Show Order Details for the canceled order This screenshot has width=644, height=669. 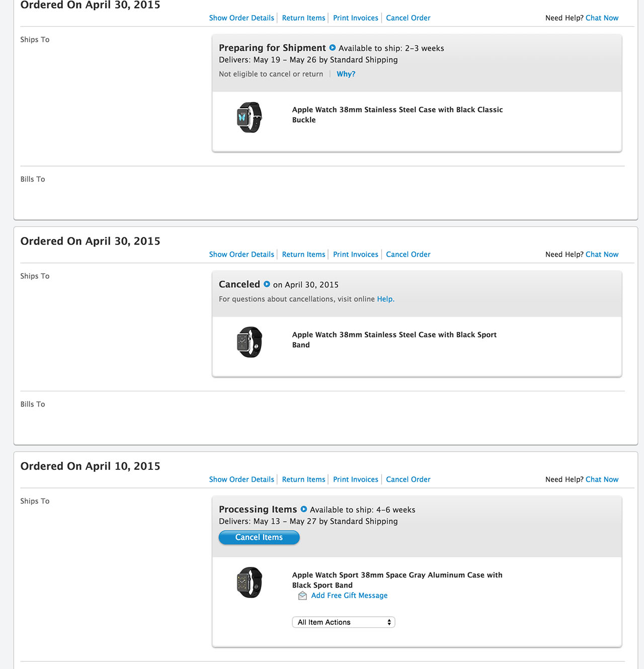242,255
